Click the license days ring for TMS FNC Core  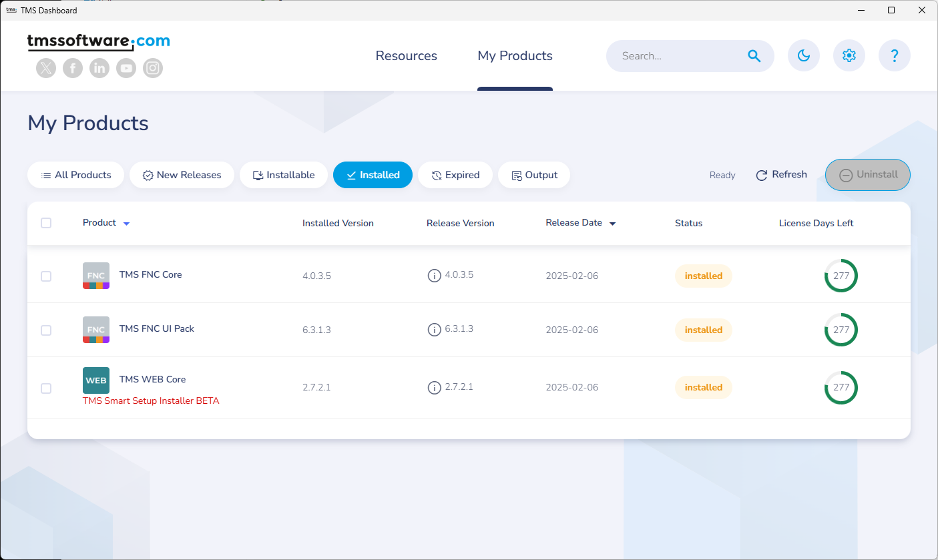tap(841, 275)
